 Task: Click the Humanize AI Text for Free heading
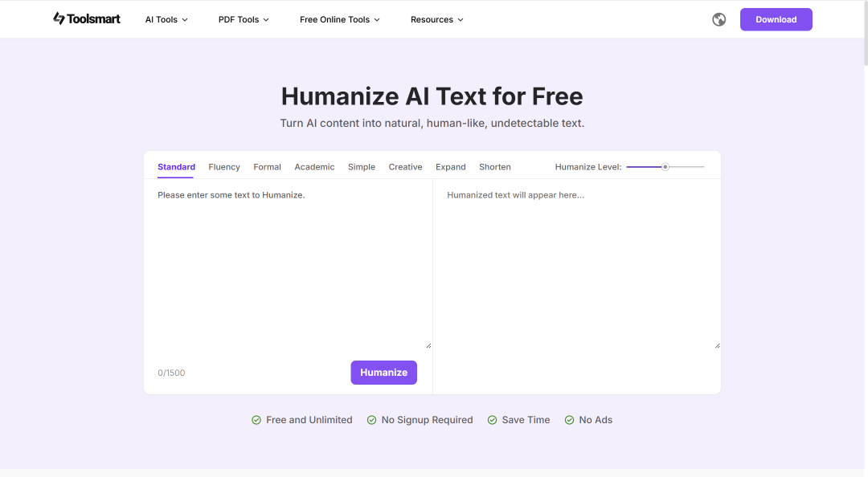(432, 96)
